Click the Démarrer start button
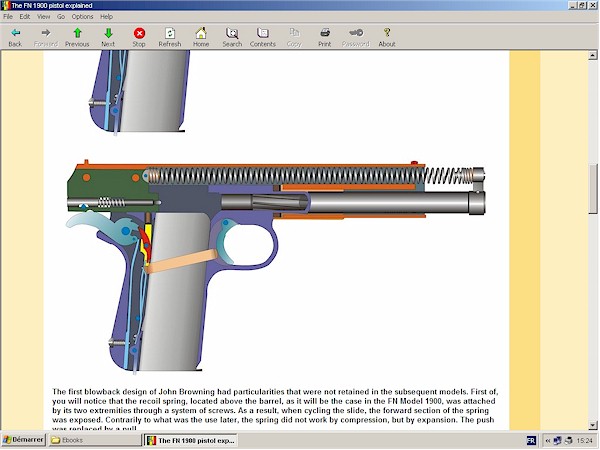The width and height of the screenshot is (600, 450). tap(23, 440)
